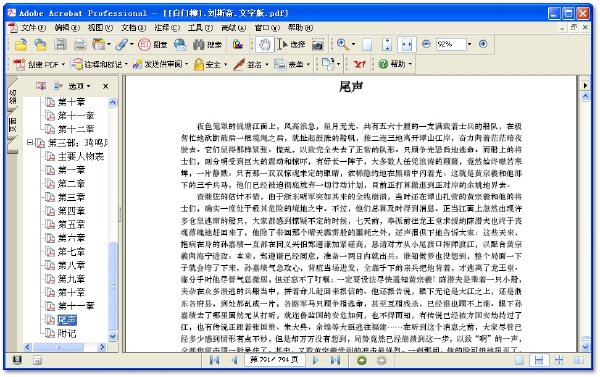600x377 pixels.
Task: Open the 创建 PDF dropdown
Action: pyautogui.click(x=39, y=64)
